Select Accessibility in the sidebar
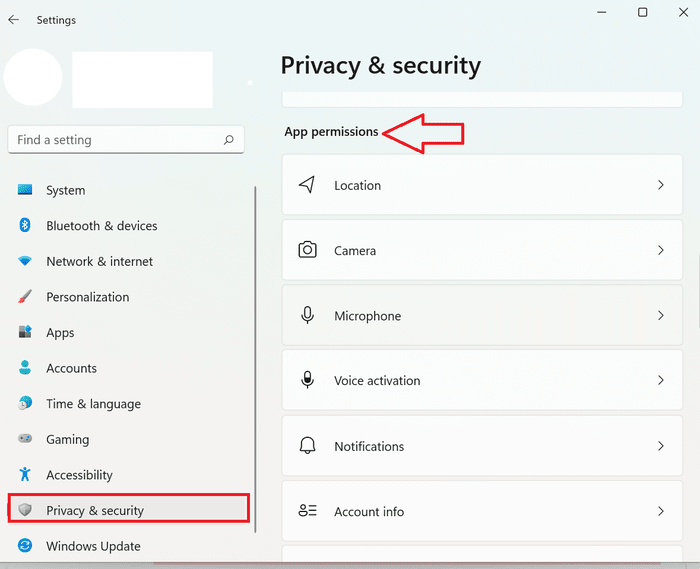 pyautogui.click(x=128, y=475)
